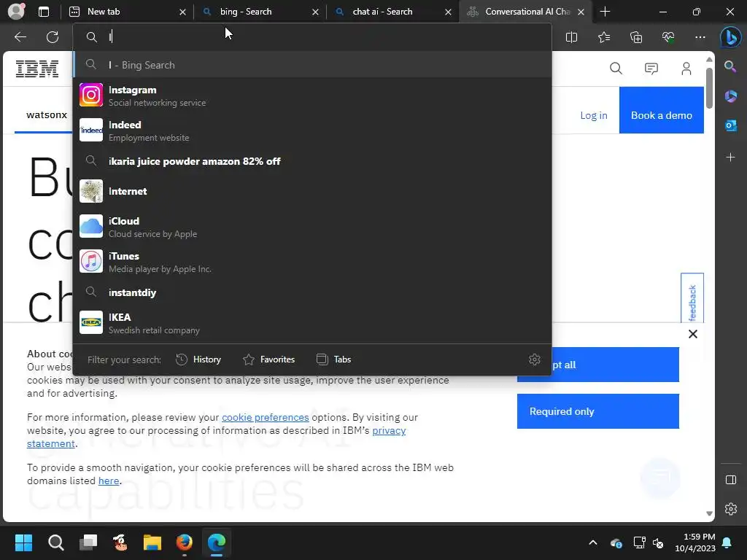Switch to the bing - Search tab
Screen dimensions: 747x560
(x=260, y=12)
